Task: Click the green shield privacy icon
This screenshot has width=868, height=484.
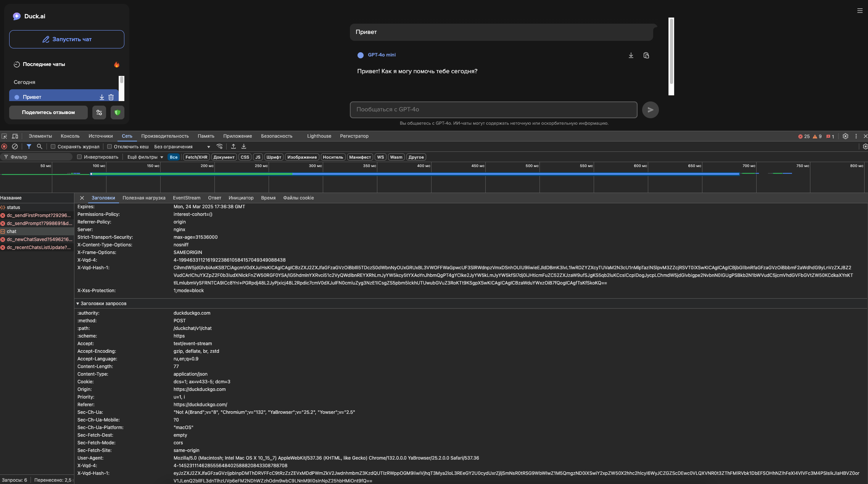Action: (x=118, y=113)
